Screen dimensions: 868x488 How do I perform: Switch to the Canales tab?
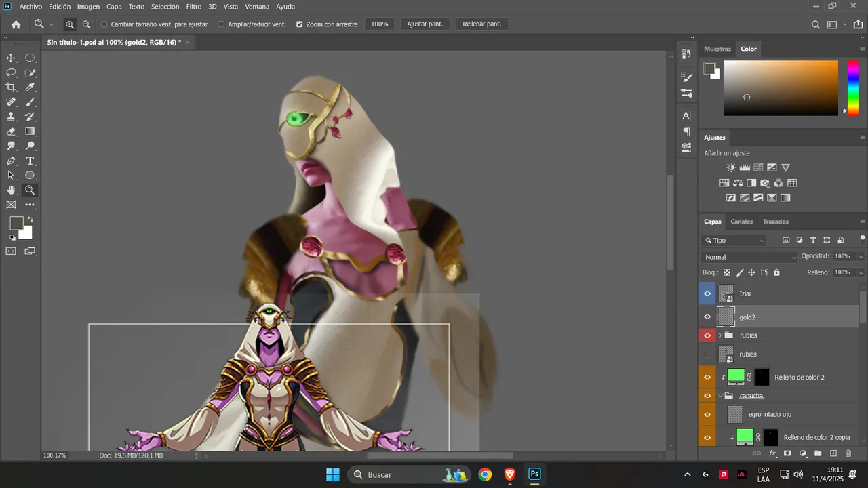point(741,222)
